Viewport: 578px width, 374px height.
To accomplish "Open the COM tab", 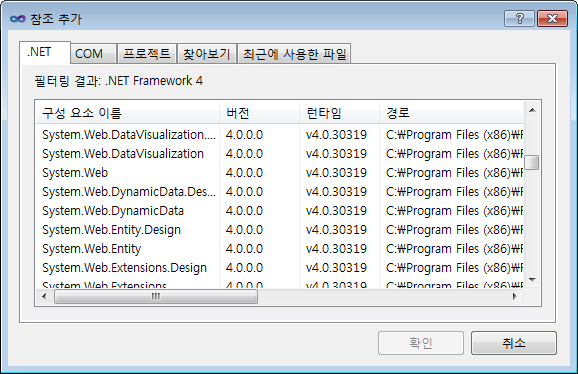I will pos(94,54).
